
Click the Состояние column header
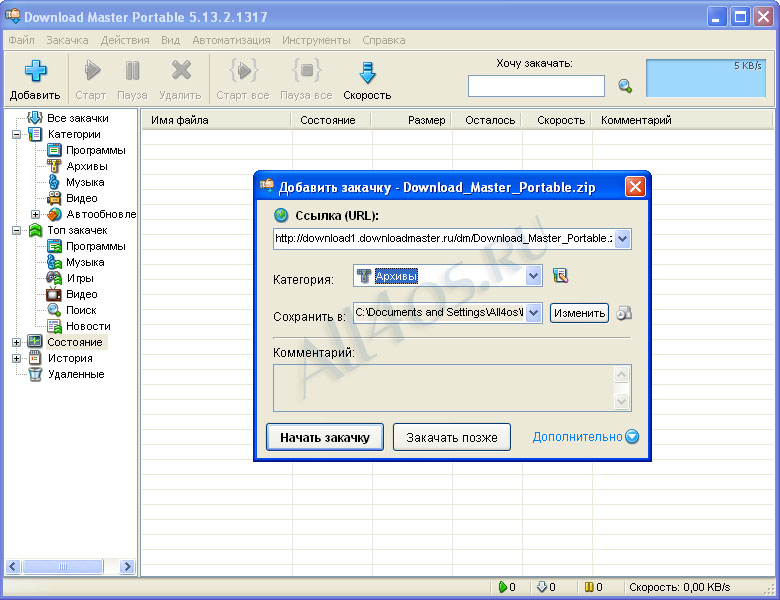[331, 120]
